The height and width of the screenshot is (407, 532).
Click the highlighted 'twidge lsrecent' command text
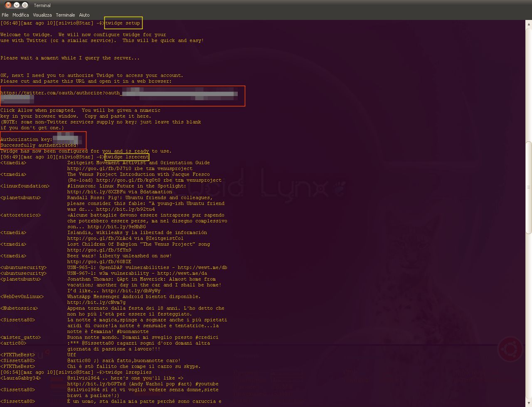pos(127,157)
